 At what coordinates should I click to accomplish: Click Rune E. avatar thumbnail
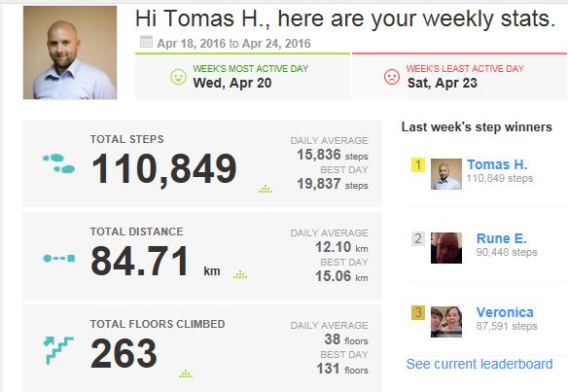point(446,248)
